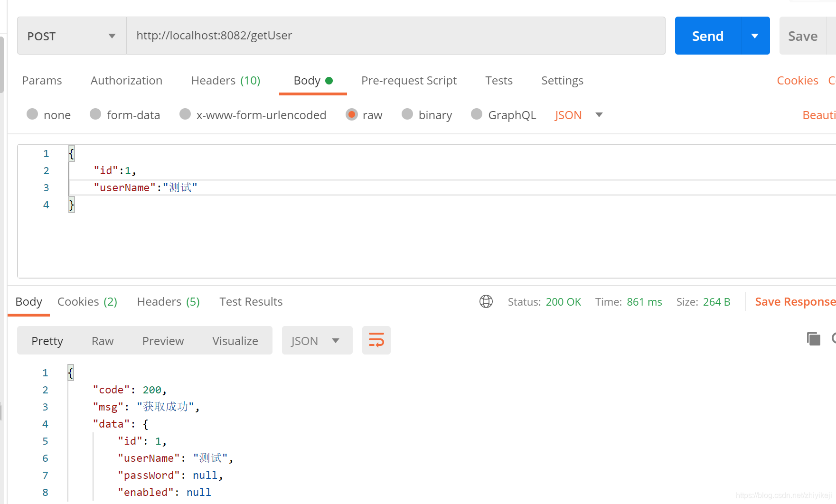The height and width of the screenshot is (504, 836).
Task: Click the request URL input field
Action: tap(396, 36)
